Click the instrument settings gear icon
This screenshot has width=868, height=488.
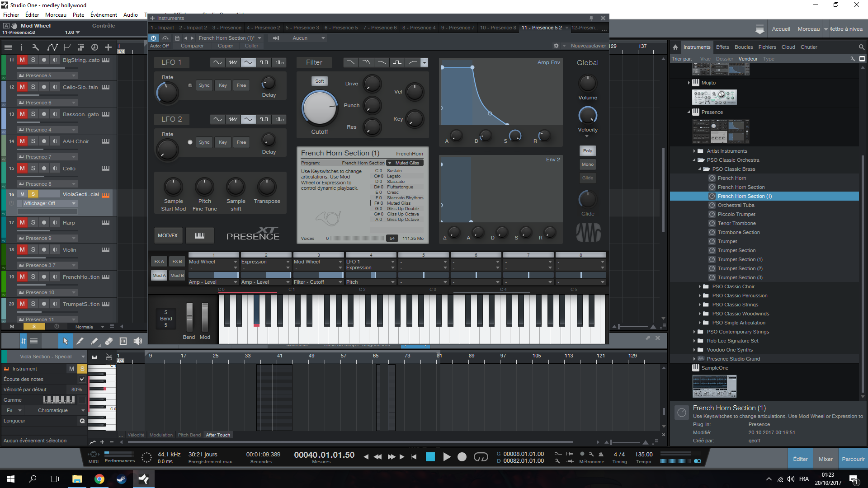[x=556, y=46]
